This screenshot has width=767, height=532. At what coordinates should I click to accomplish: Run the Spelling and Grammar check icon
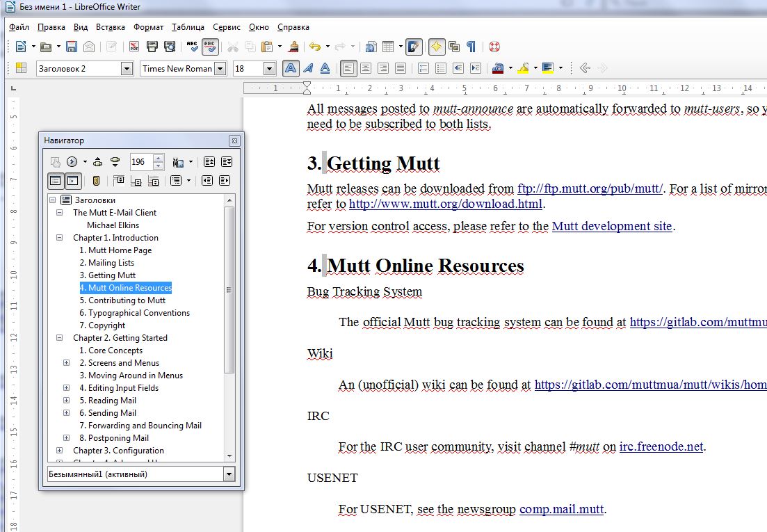(192, 47)
